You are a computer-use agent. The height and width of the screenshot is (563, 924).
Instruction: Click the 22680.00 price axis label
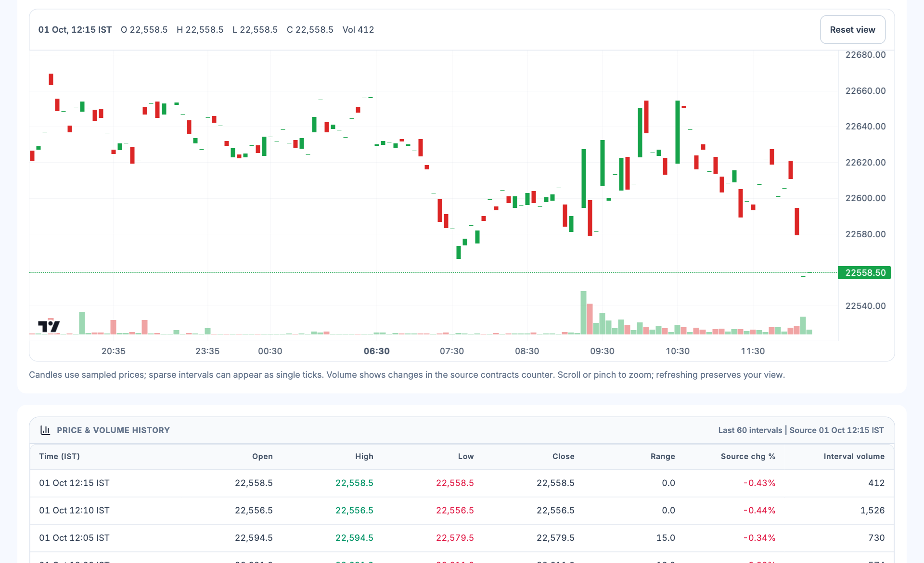pyautogui.click(x=865, y=55)
